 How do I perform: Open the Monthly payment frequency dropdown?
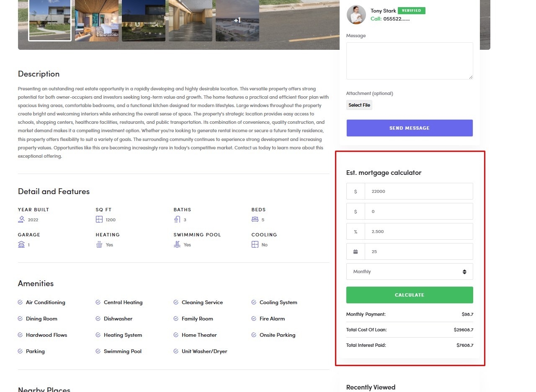410,272
